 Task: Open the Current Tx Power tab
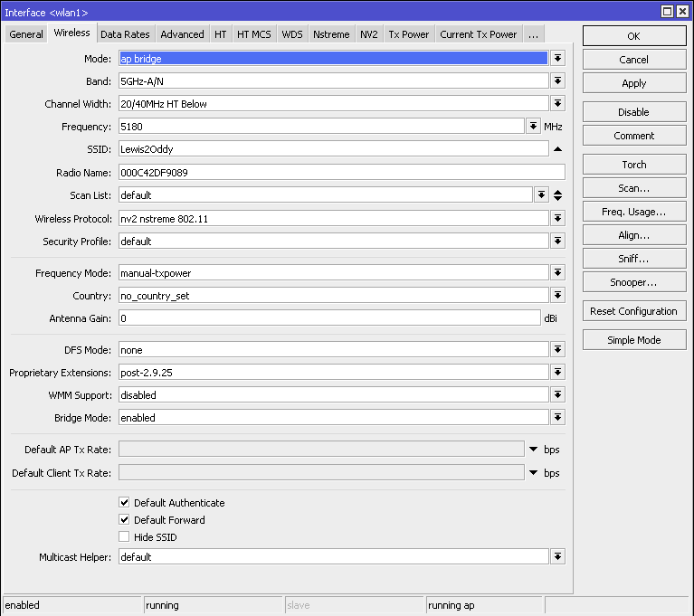tap(478, 34)
